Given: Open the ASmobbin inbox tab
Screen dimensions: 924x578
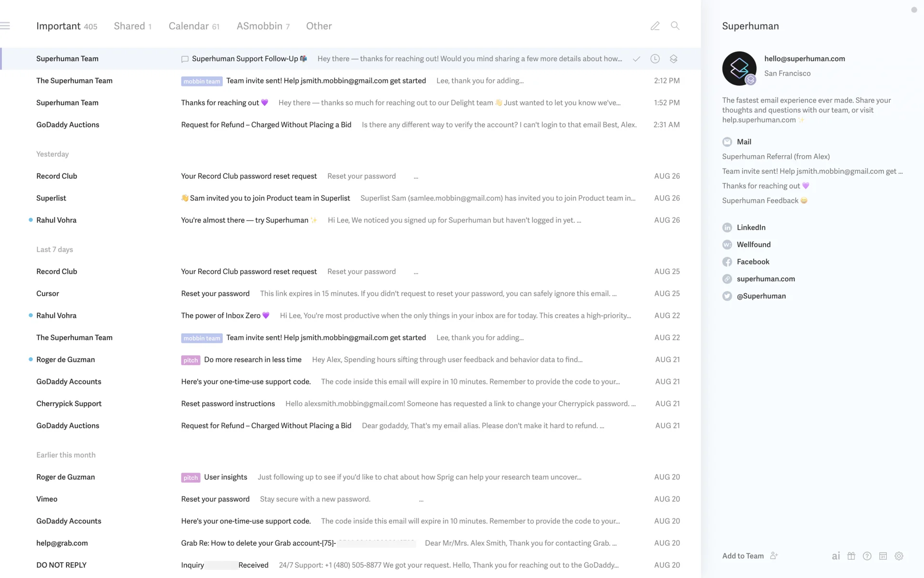Looking at the screenshot, I should (x=259, y=26).
